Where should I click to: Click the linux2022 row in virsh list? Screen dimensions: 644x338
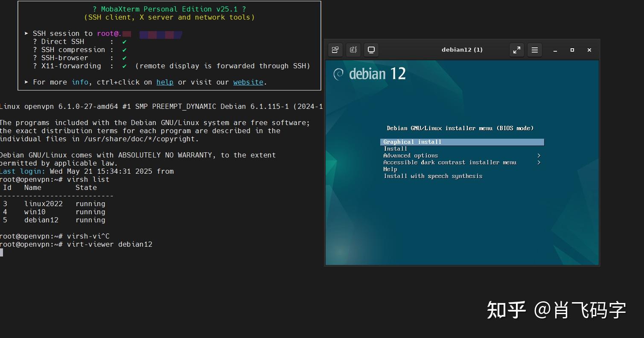(54, 204)
